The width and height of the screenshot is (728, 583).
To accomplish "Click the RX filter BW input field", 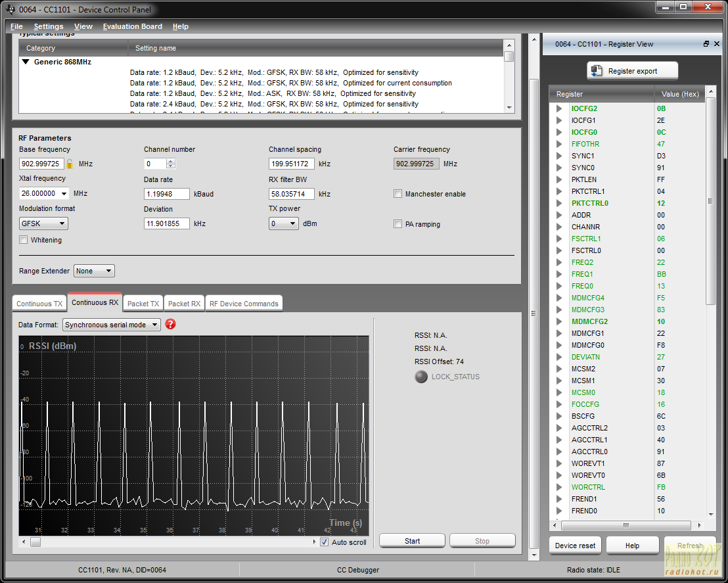I will pyautogui.click(x=291, y=194).
